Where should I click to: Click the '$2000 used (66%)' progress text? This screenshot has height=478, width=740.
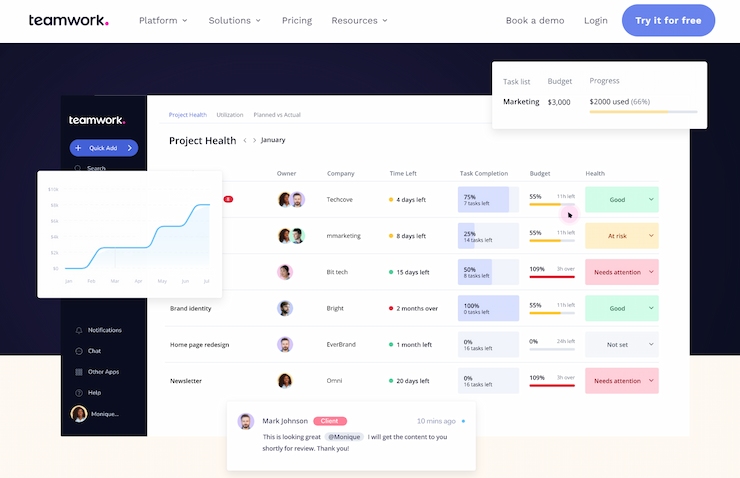point(620,101)
